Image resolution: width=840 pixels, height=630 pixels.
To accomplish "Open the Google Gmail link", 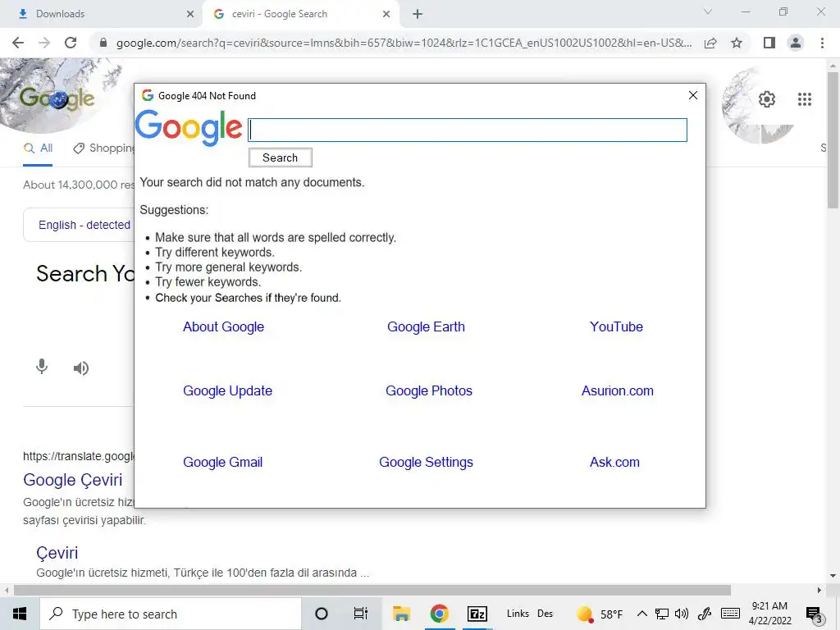I will [x=223, y=463].
